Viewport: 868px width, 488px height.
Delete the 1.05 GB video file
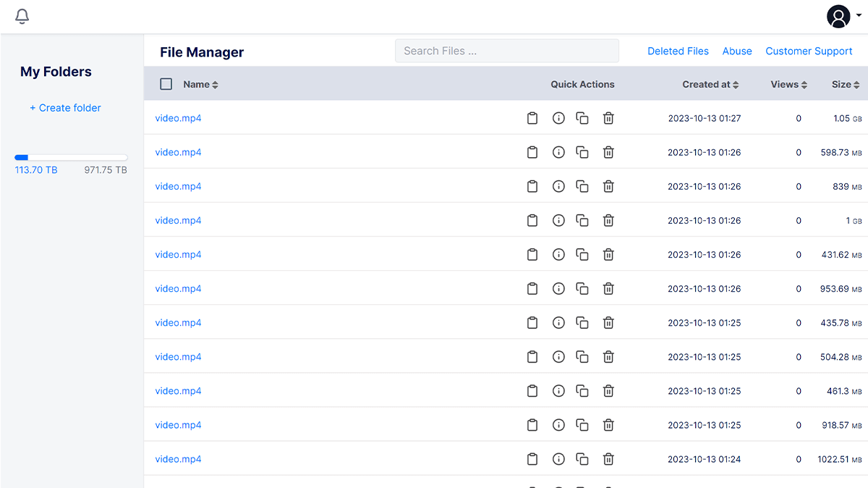point(608,118)
